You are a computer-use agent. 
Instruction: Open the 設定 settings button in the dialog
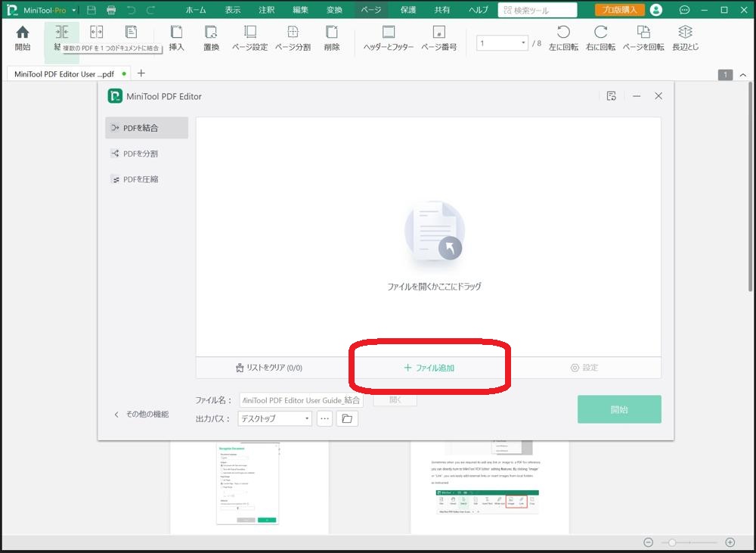pyautogui.click(x=584, y=368)
